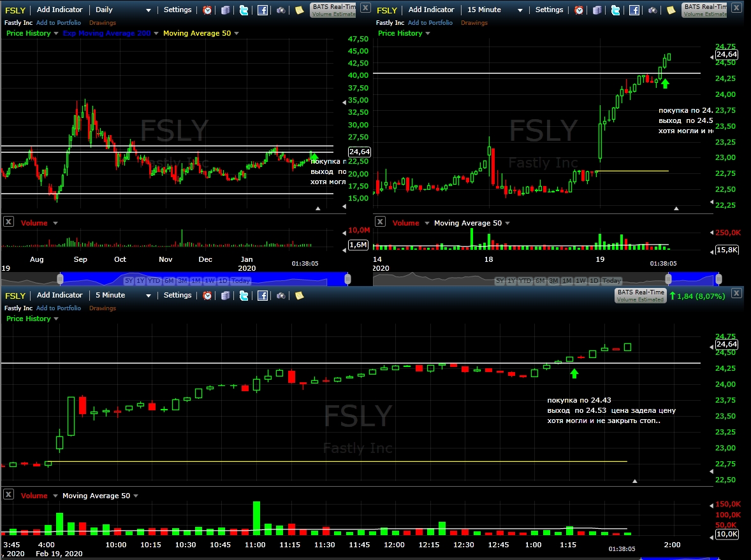751x560 pixels.
Task: Open the alert clock icon in Daily chart
Action: click(207, 10)
